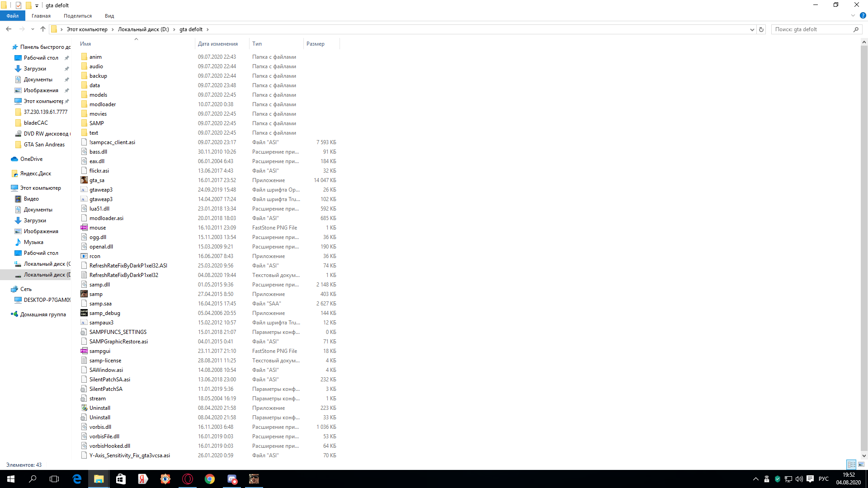This screenshot has height=488, width=868.
Task: Open the gta_sa application file
Action: coord(97,180)
